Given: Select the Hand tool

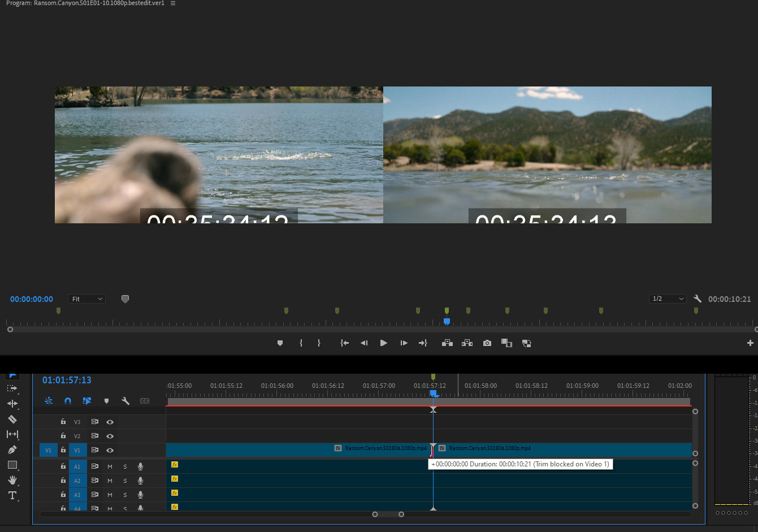Looking at the screenshot, I should 12,480.
